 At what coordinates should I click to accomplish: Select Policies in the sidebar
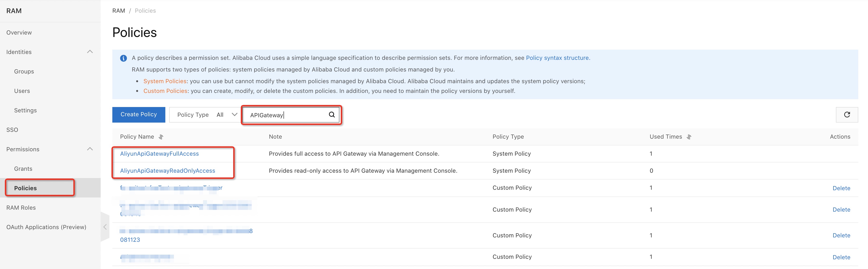[x=25, y=188]
